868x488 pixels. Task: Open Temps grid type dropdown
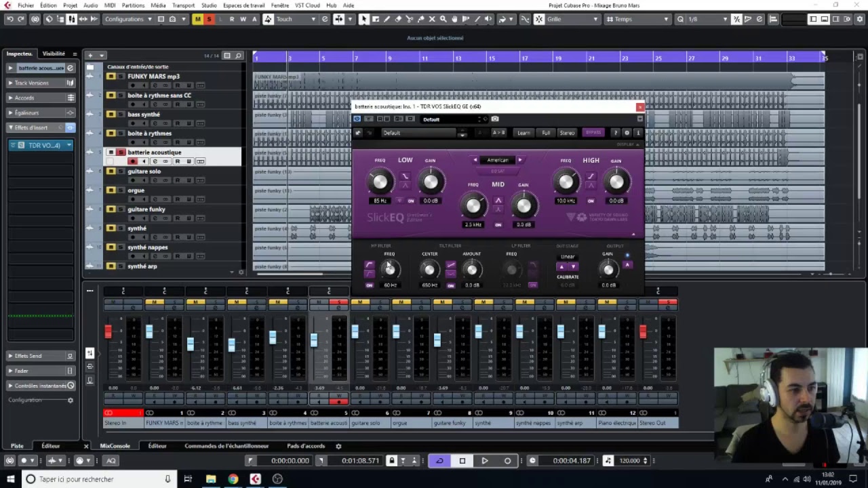click(x=637, y=19)
